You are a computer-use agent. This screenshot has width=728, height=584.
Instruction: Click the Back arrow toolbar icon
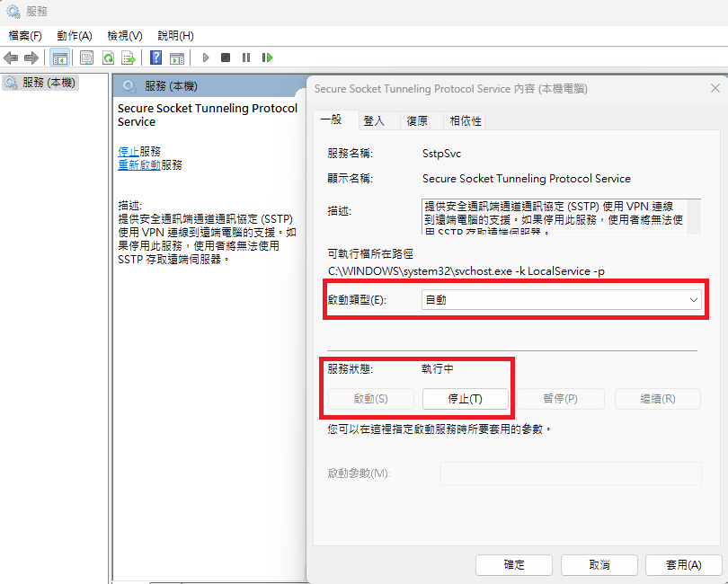(11, 58)
